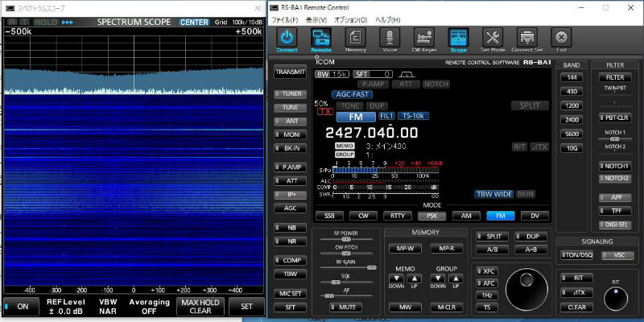The width and height of the screenshot is (644, 322).
Task: Open the Set Mode tools icon
Action: [493, 38]
